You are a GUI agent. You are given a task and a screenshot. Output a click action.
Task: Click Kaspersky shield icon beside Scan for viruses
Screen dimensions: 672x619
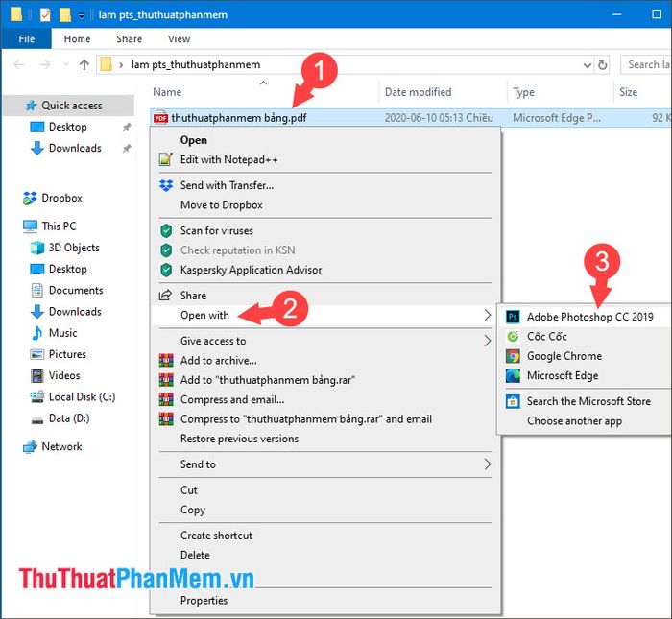[x=166, y=230]
